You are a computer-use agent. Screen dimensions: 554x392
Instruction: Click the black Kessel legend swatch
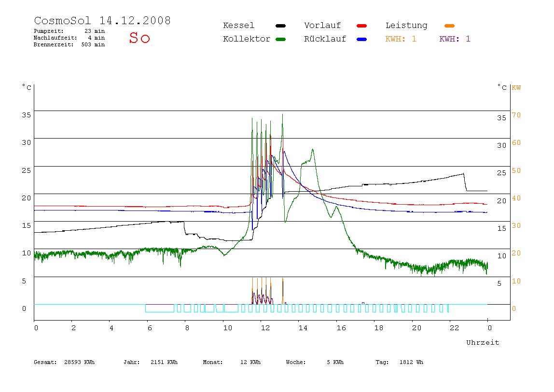[x=280, y=26]
